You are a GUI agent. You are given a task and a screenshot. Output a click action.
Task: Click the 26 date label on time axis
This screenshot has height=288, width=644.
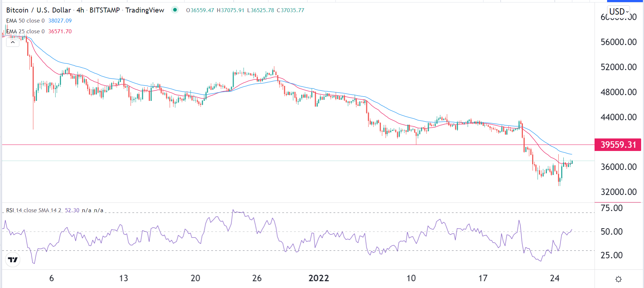click(x=257, y=278)
